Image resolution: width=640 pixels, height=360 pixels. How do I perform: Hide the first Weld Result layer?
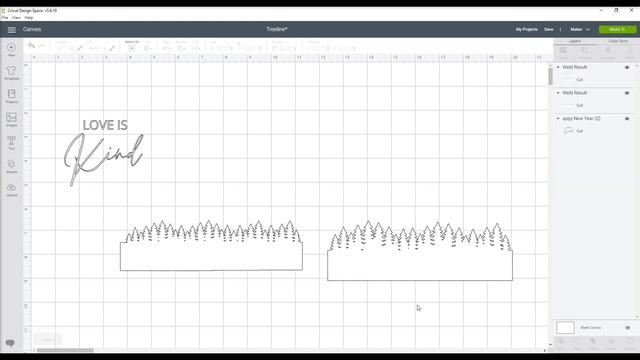pyautogui.click(x=627, y=67)
